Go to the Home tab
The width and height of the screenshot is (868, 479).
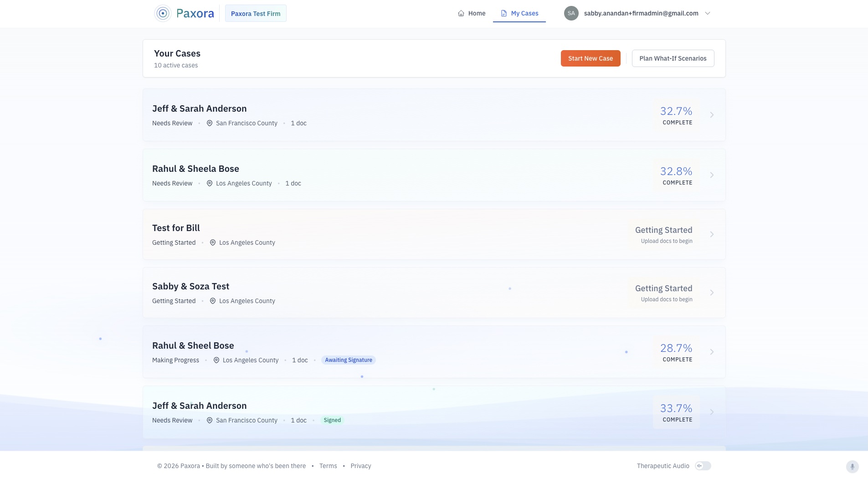[472, 13]
